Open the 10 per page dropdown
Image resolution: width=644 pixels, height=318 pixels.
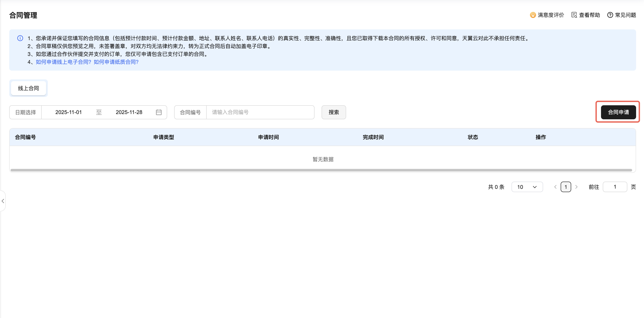click(x=527, y=187)
